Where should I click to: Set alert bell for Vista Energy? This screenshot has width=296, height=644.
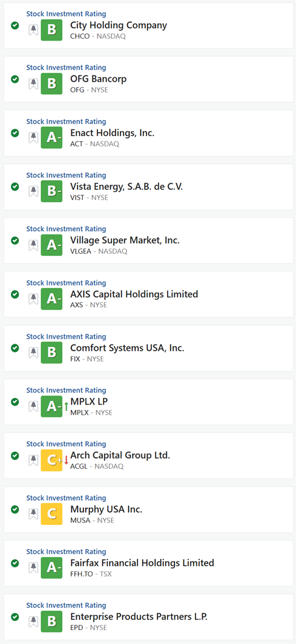(x=33, y=192)
